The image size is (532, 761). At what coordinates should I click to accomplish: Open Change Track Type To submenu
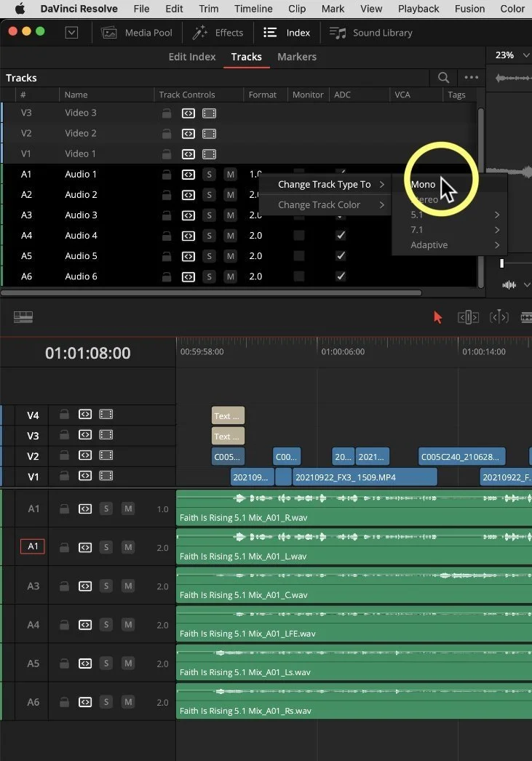(x=325, y=184)
